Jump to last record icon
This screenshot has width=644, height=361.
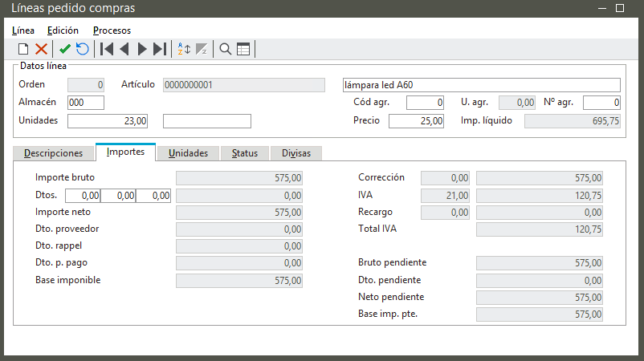(x=160, y=49)
